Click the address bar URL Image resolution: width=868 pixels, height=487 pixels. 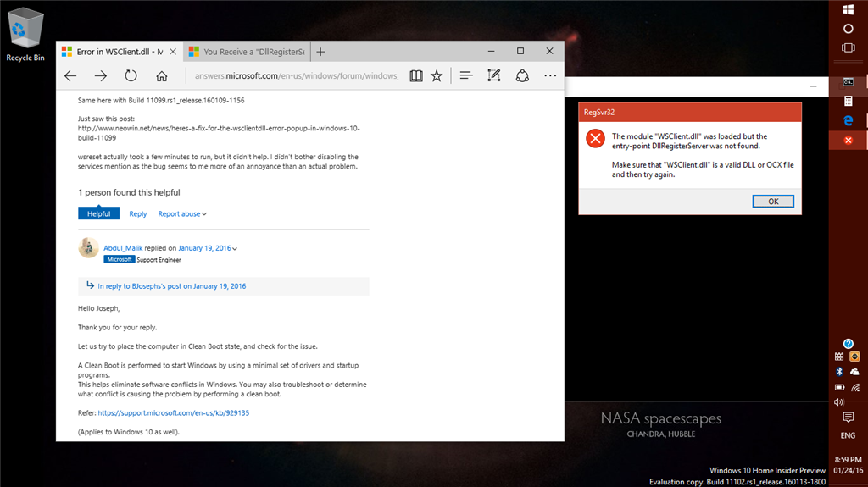pos(296,76)
